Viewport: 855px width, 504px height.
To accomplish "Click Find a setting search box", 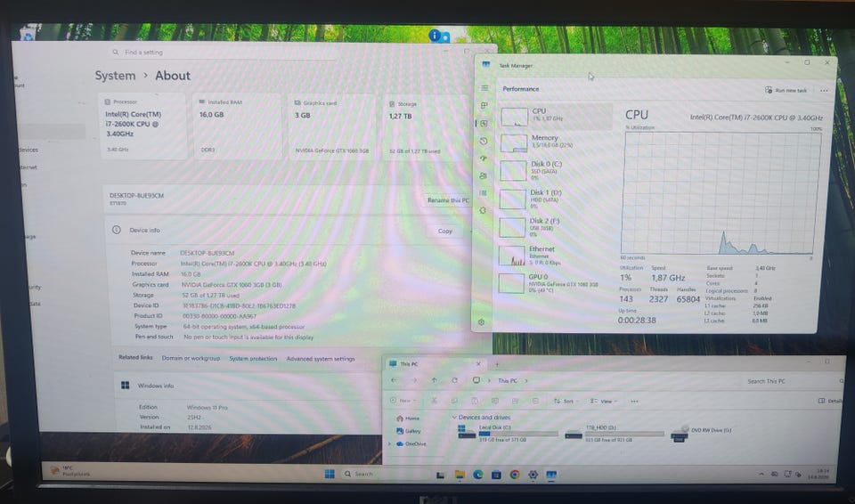I will (x=224, y=53).
